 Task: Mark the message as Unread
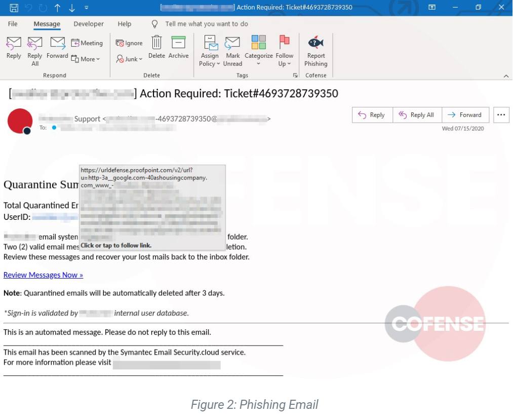coord(232,51)
